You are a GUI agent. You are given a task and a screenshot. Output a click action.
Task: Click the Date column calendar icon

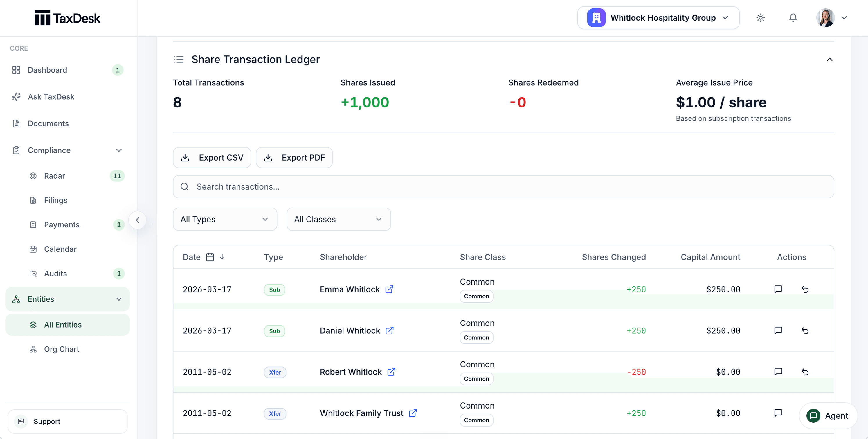point(210,257)
